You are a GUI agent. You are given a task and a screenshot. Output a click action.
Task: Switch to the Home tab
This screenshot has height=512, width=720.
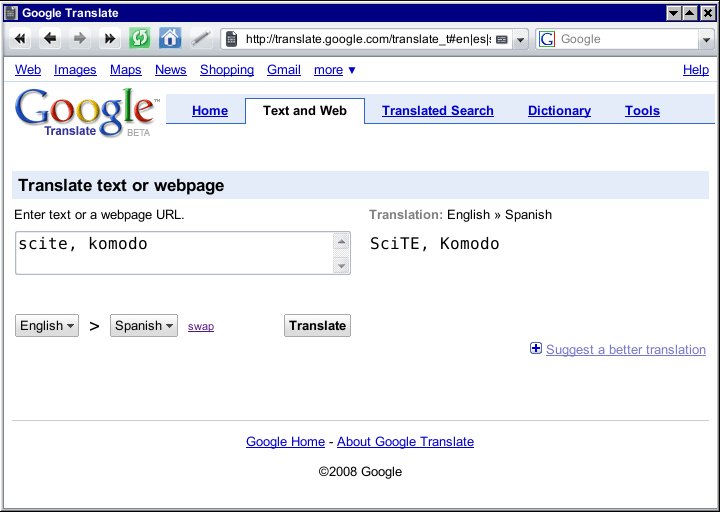pyautogui.click(x=210, y=111)
